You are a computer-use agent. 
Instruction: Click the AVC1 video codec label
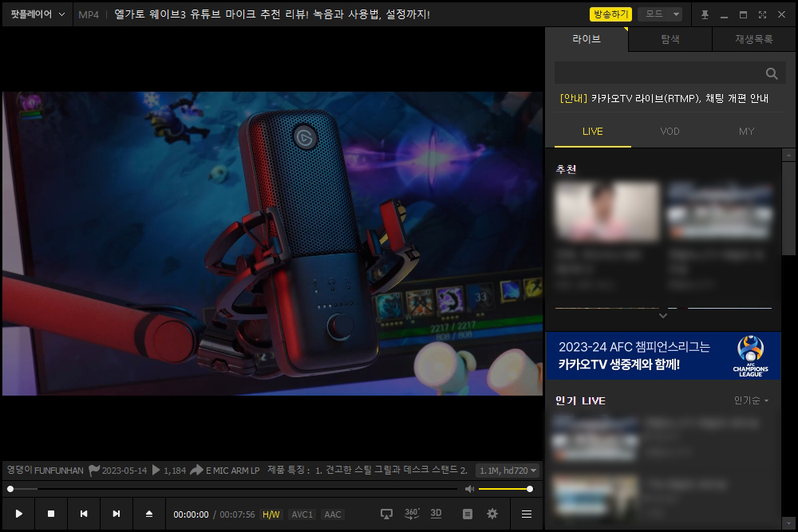pyautogui.click(x=302, y=514)
